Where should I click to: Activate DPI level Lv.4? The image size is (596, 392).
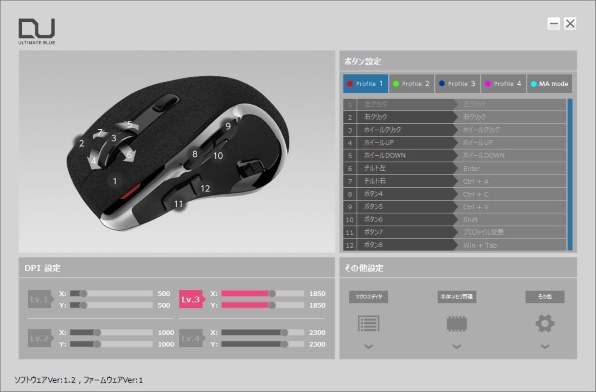pos(191,338)
